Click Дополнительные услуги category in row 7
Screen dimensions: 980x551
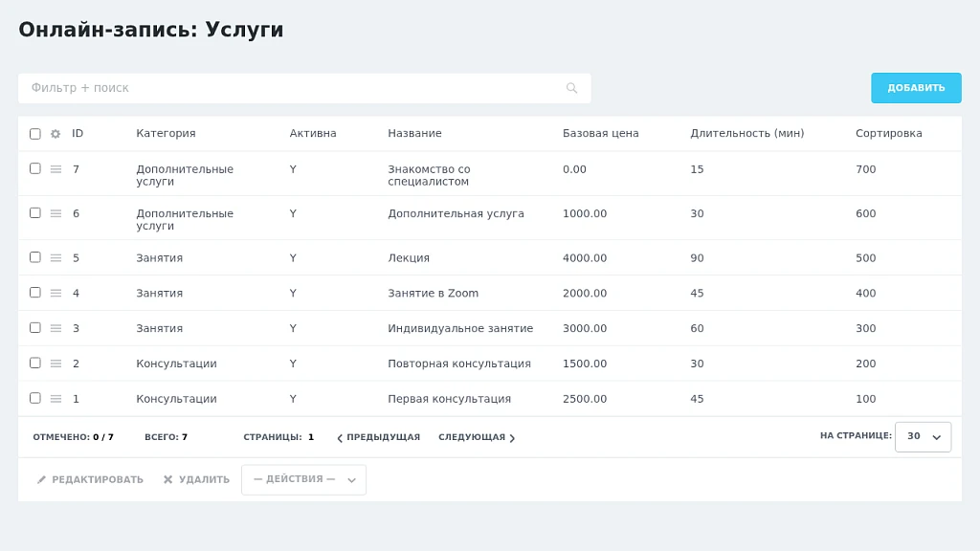tap(185, 176)
